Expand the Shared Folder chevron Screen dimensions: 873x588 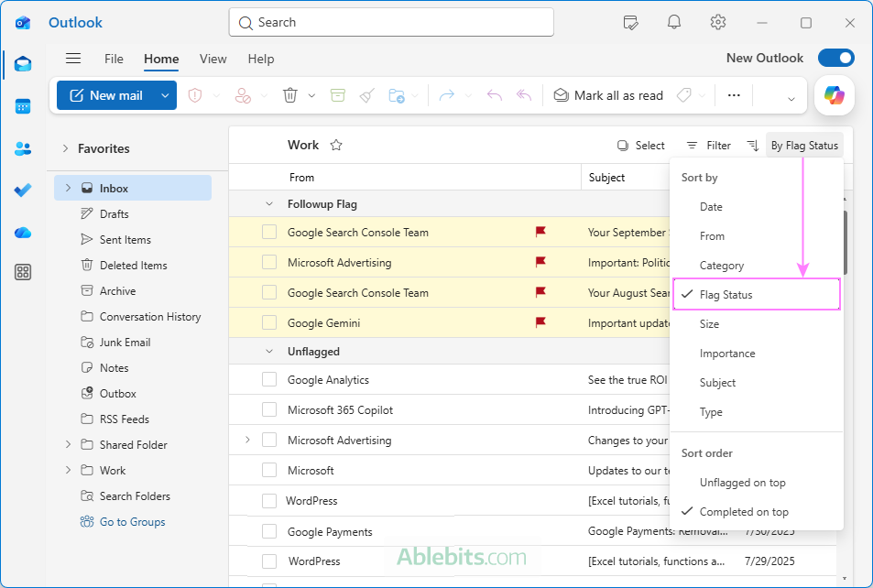point(68,444)
